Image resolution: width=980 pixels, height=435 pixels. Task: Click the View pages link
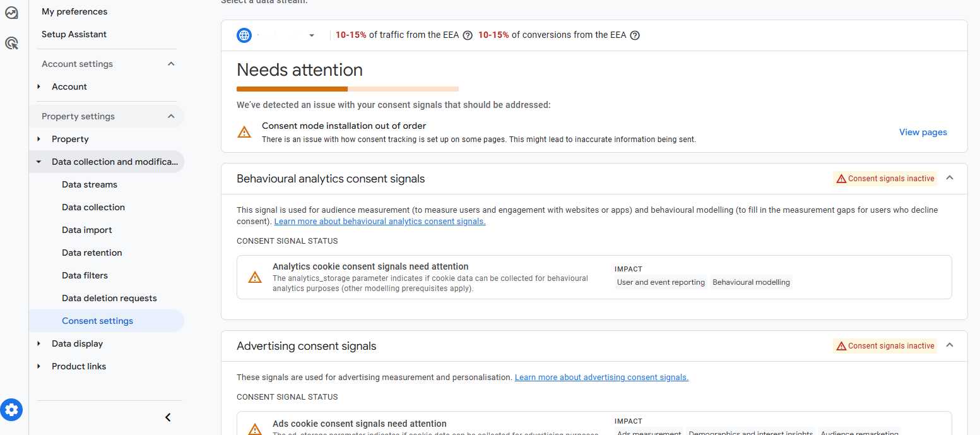point(923,132)
